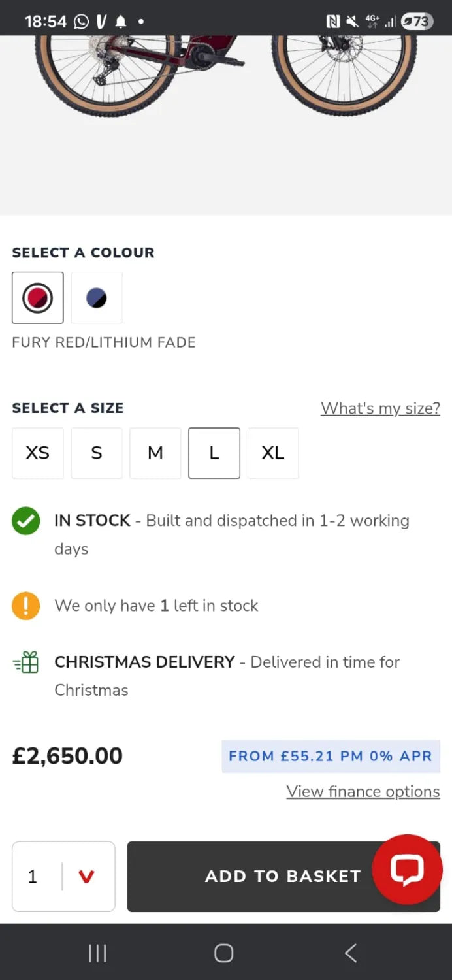Pick size L option
The width and height of the screenshot is (452, 980).
click(214, 453)
